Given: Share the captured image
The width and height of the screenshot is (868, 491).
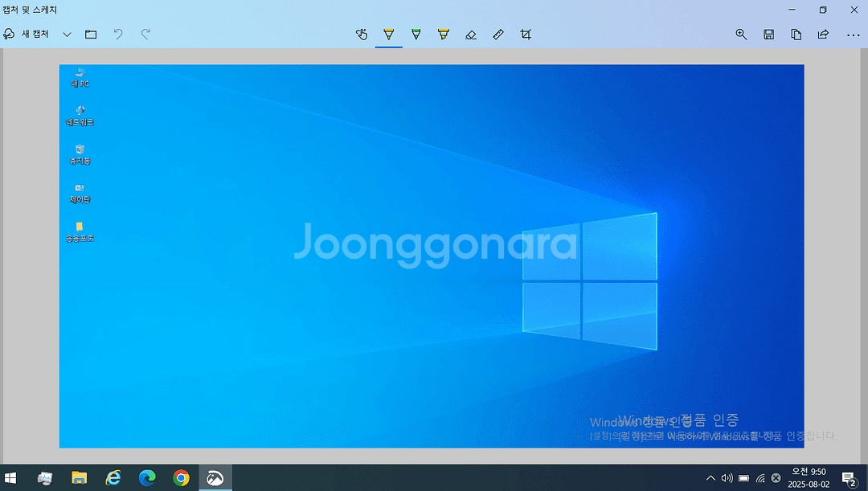Looking at the screenshot, I should (x=823, y=35).
